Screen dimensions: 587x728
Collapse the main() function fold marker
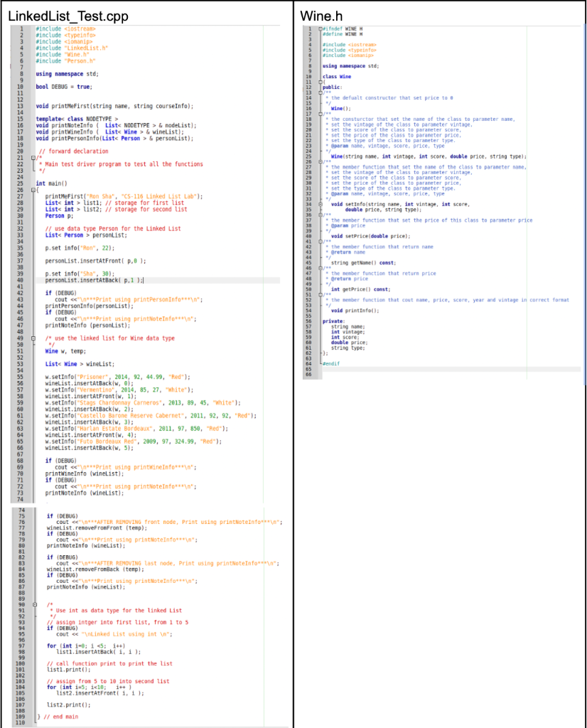33,189
